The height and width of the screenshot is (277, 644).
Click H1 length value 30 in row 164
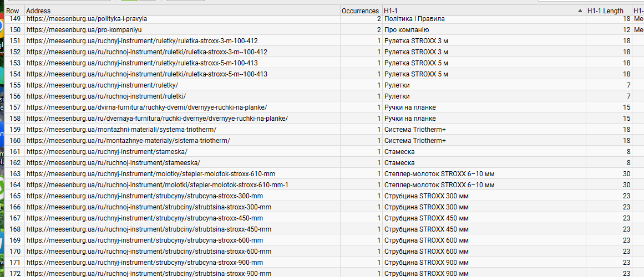pyautogui.click(x=626, y=184)
